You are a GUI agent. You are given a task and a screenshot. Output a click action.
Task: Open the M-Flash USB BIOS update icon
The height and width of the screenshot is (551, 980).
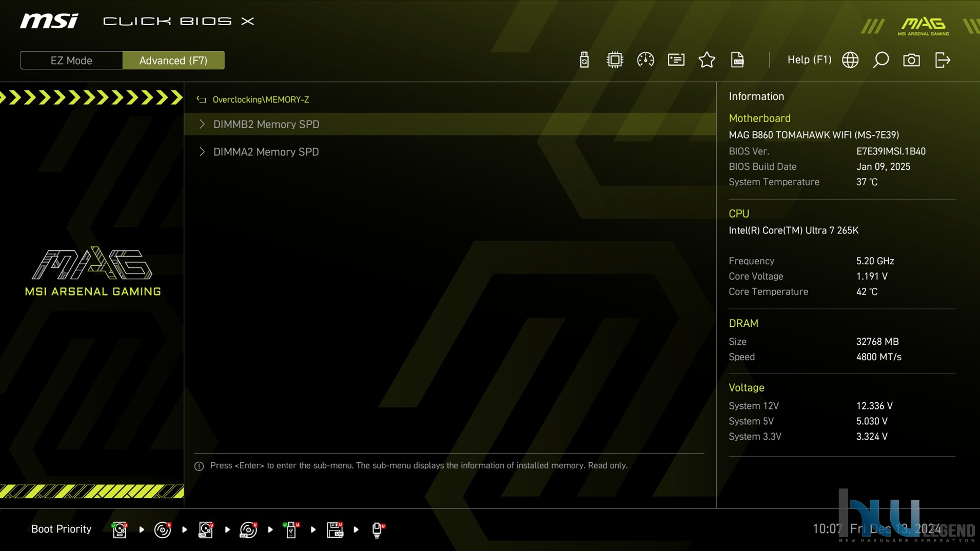[x=584, y=60]
